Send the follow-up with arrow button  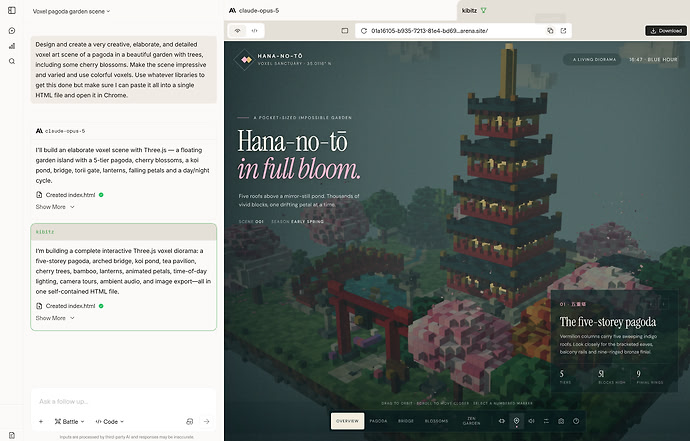[x=206, y=422]
